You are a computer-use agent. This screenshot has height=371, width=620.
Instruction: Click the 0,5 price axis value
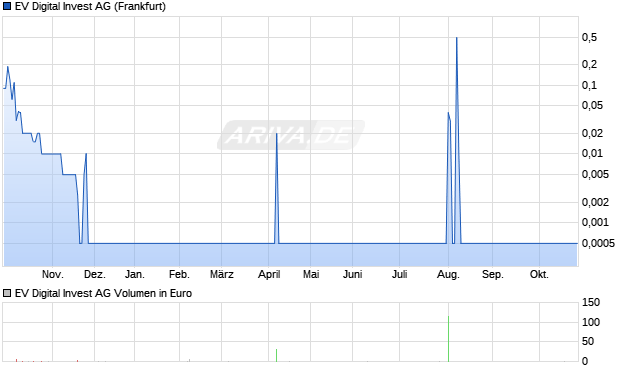(589, 38)
